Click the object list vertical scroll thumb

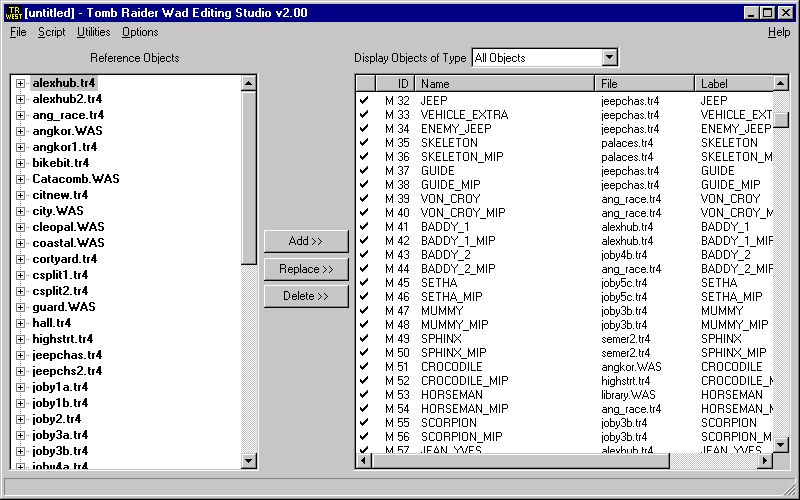click(781, 119)
